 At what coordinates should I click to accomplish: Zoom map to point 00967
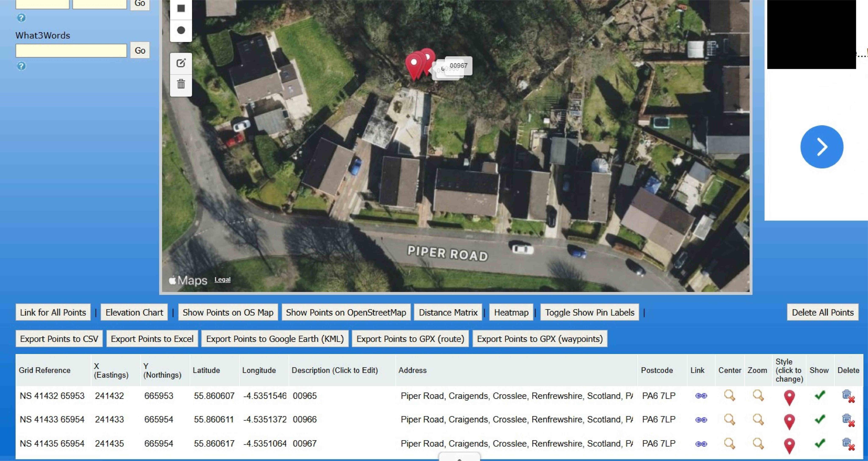pos(758,443)
